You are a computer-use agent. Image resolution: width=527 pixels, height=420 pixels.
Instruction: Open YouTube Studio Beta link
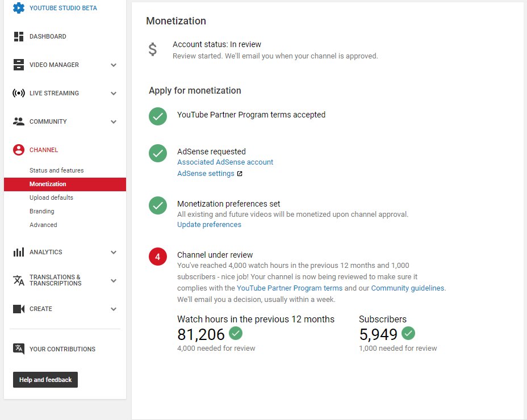pyautogui.click(x=63, y=8)
